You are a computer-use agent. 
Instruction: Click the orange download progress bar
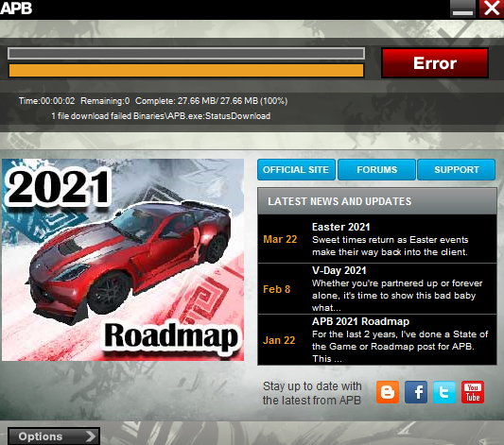coord(186,70)
